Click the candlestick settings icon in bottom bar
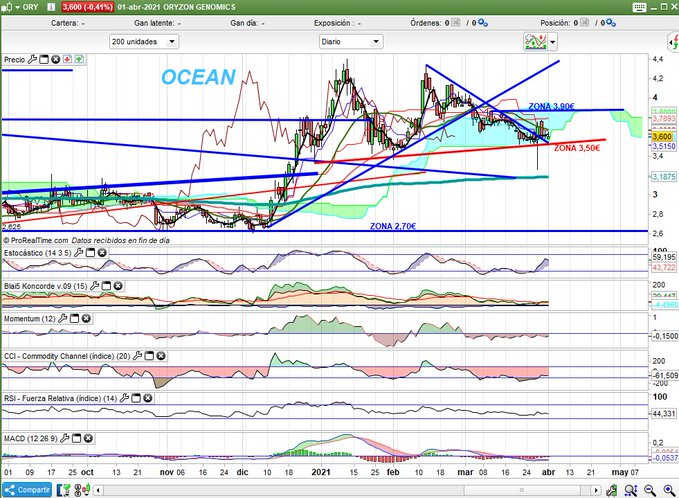This screenshot has height=498, width=679. (81, 490)
